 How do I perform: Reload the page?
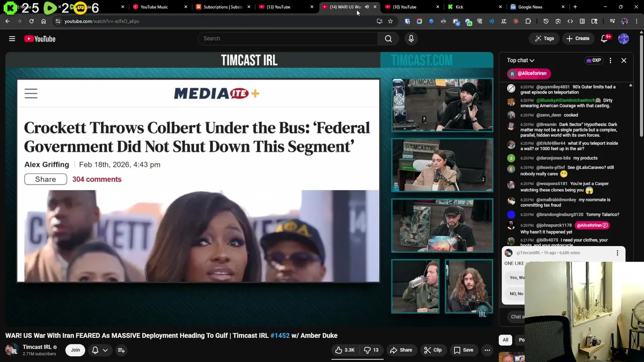(31, 21)
